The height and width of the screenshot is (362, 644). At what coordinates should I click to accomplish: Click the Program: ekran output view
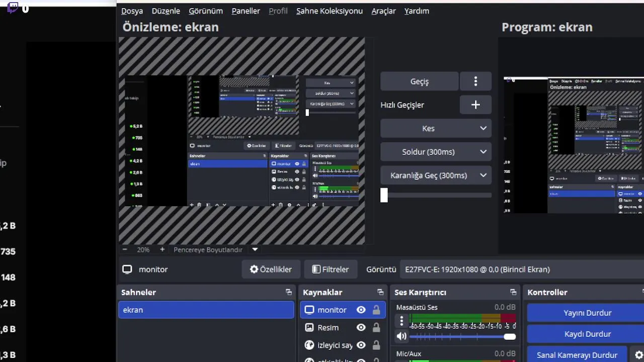coord(574,145)
